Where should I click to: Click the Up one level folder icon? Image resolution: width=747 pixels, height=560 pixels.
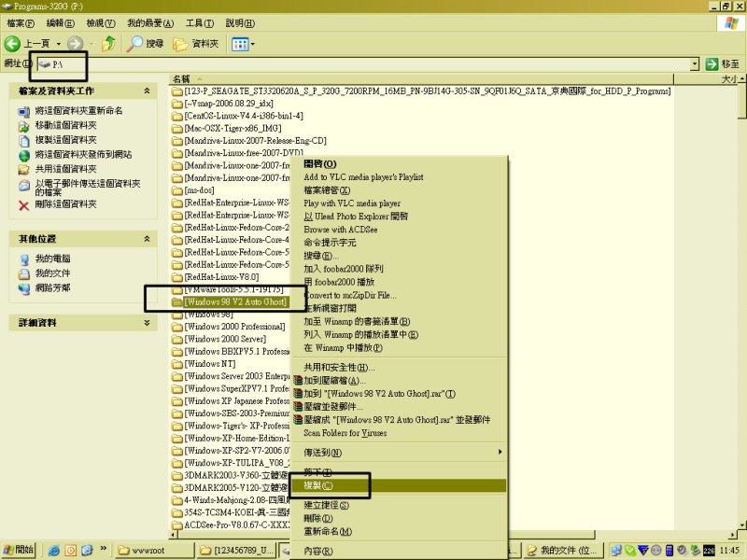click(108, 44)
